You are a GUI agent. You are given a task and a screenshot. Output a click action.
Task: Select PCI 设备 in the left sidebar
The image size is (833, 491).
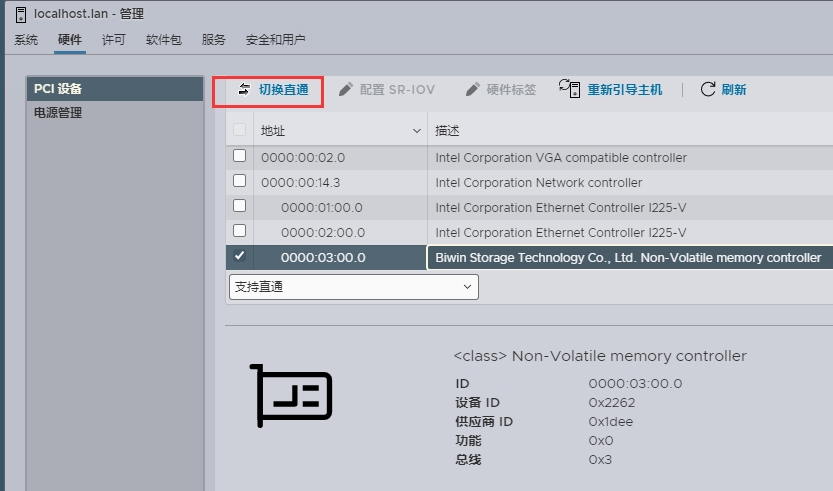58,88
